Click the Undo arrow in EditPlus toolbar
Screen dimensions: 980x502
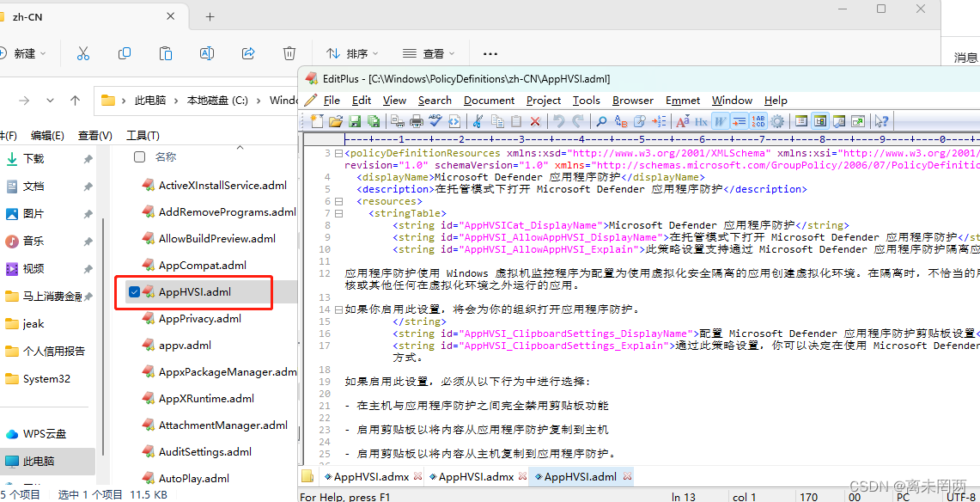(559, 121)
